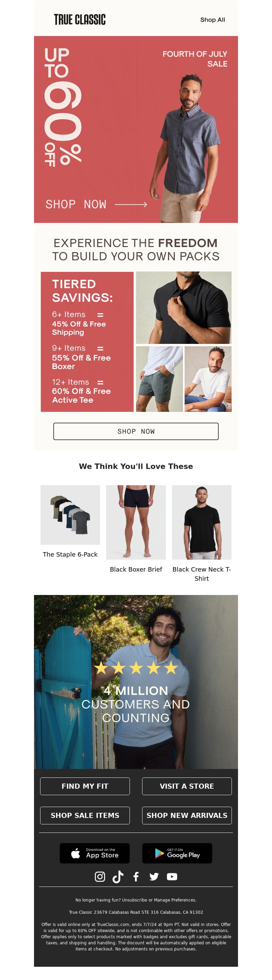Tap the Download on the App Store badge
This screenshot has height=980, width=272.
95,853
